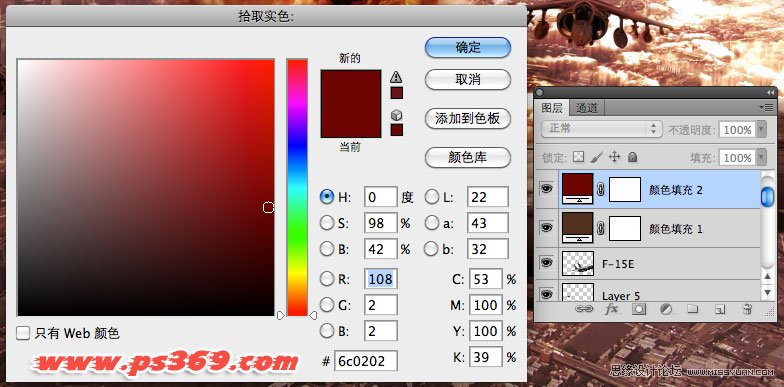Click the 取消 button
Image resolution: width=784 pixels, height=387 pixels.
point(468,80)
